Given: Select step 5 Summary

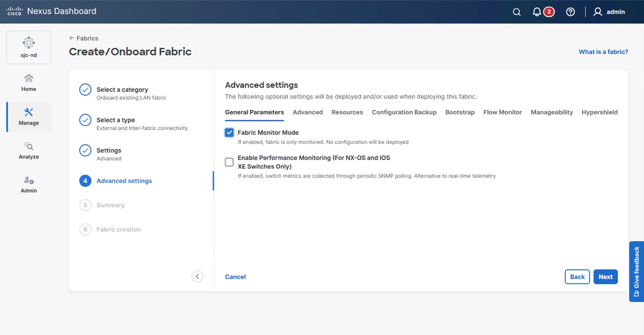Looking at the screenshot, I should tap(102, 205).
